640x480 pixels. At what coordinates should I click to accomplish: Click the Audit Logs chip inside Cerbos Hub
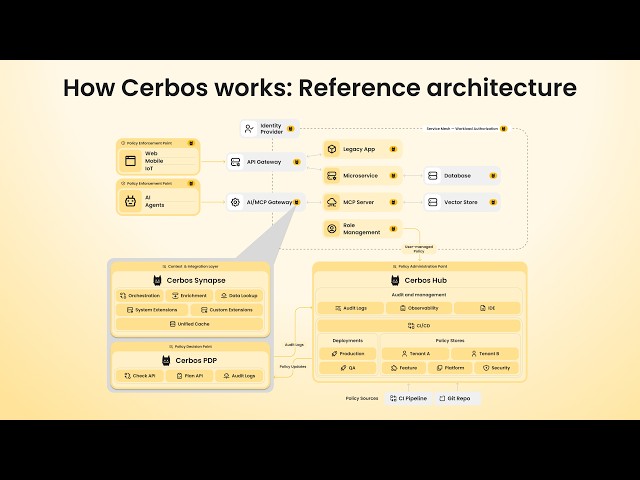click(351, 308)
